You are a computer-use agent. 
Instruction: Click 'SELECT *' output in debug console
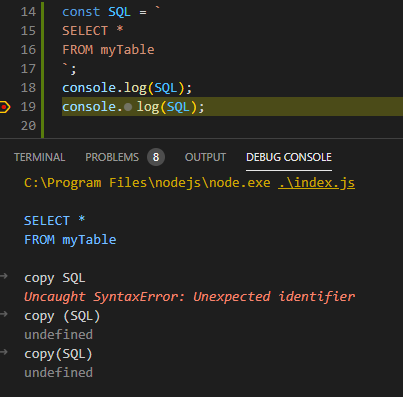click(x=55, y=221)
